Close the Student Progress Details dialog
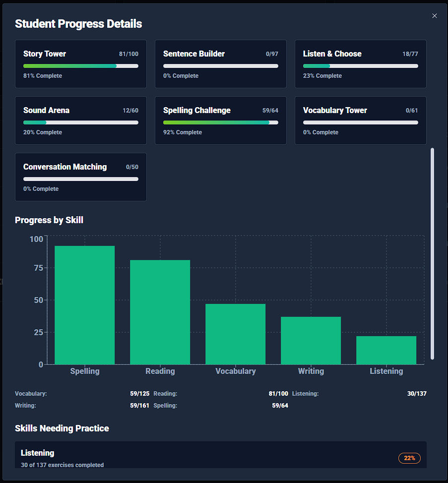 pyautogui.click(x=434, y=15)
